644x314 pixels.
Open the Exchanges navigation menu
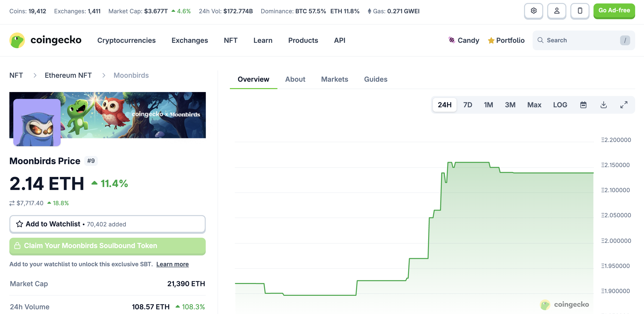189,40
